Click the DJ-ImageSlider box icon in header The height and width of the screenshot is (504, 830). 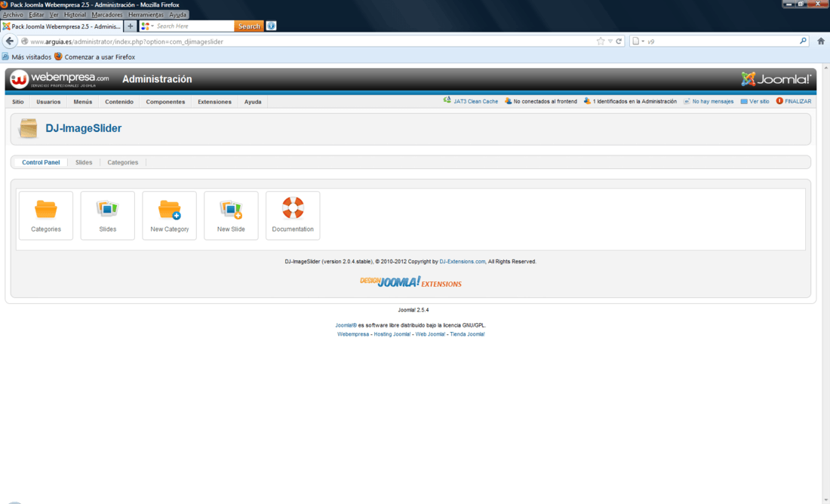(x=28, y=128)
